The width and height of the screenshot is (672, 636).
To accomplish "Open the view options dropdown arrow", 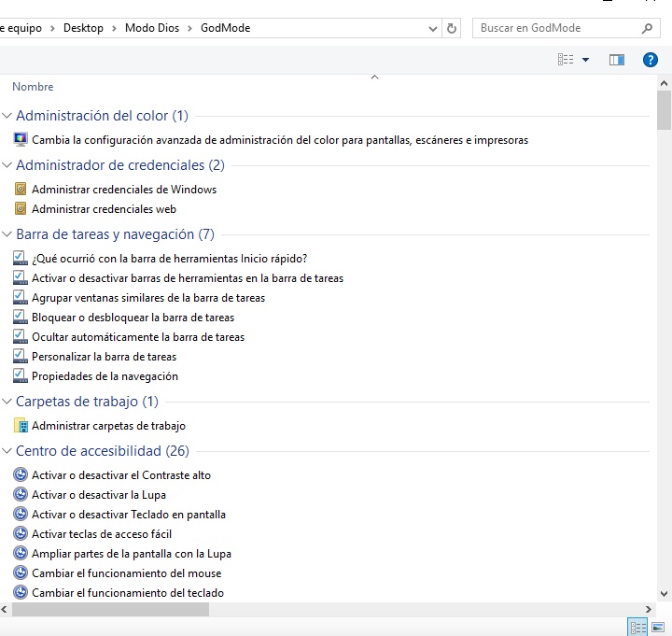I will click(x=585, y=60).
